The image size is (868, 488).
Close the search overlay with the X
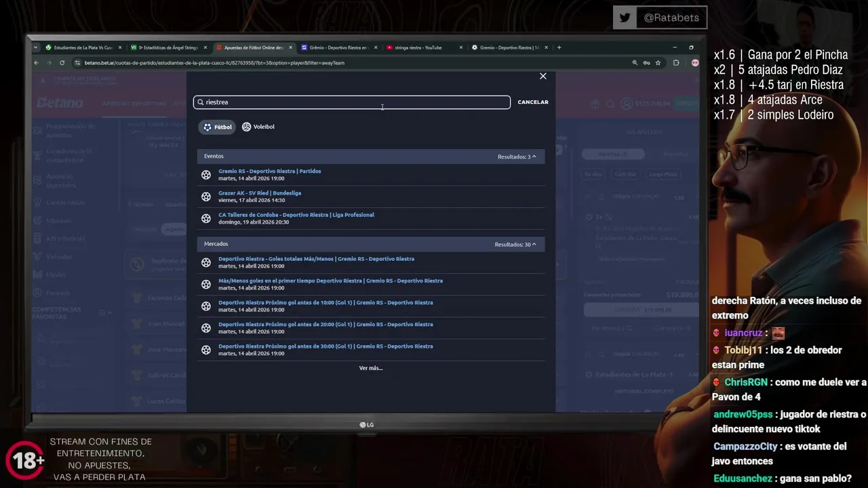click(542, 76)
